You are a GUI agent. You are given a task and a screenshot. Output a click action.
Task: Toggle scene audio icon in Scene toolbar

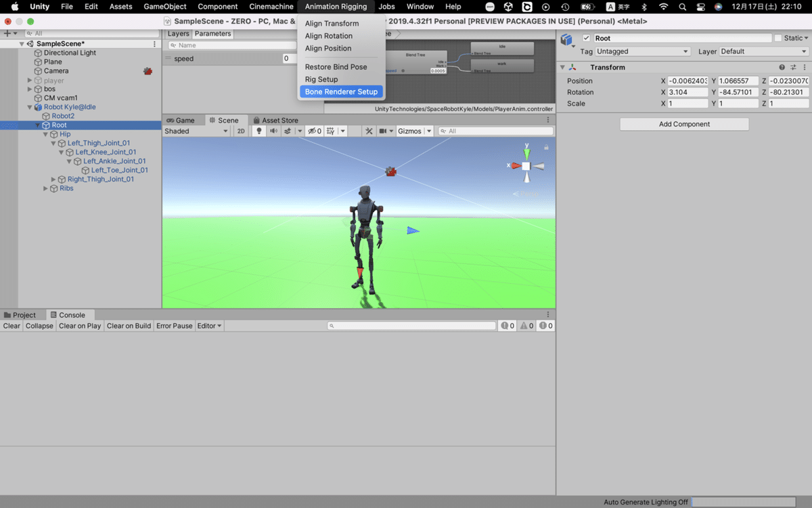274,131
